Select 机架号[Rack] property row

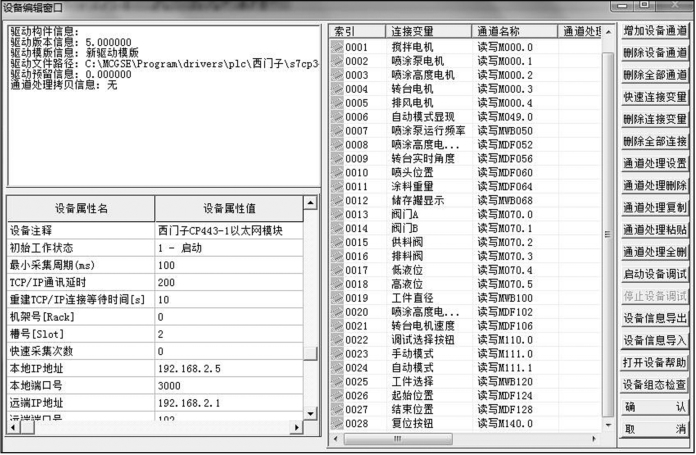pyautogui.click(x=155, y=317)
